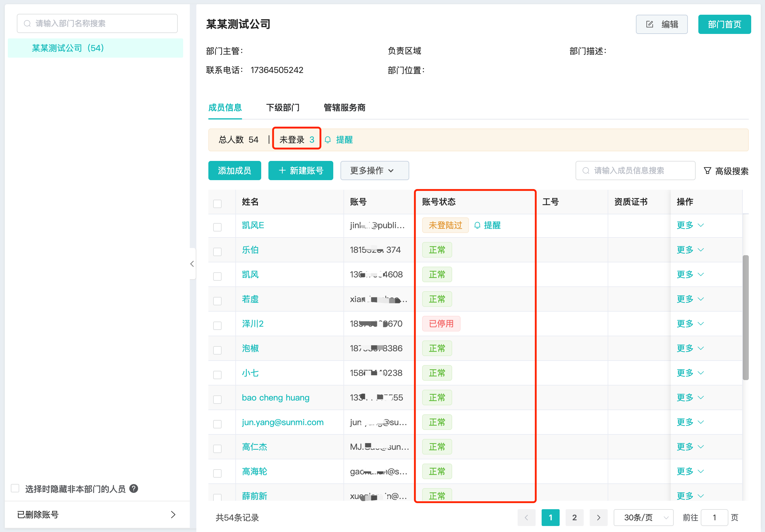765x532 pixels.
Task: Click the bell icon next to 未登录 3
Action: click(328, 140)
